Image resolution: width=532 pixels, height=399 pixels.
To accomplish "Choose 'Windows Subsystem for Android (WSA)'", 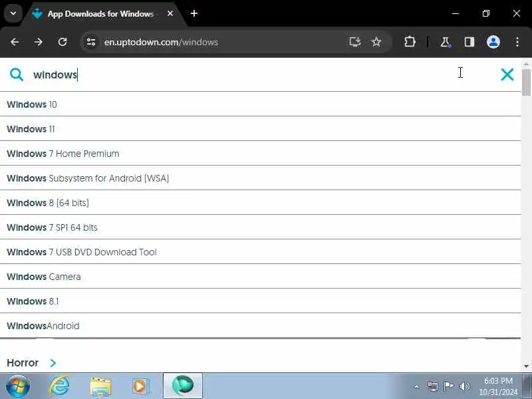I will pyautogui.click(x=260, y=178).
